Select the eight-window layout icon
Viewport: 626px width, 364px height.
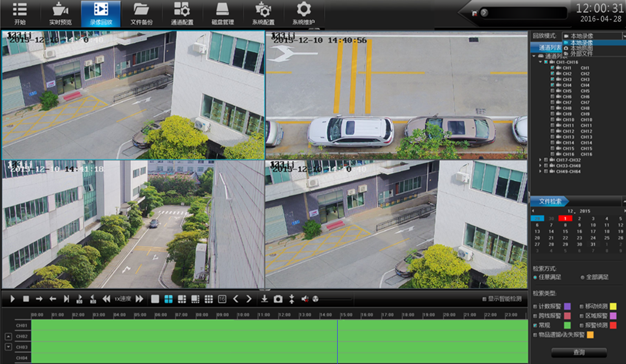[x=195, y=299]
